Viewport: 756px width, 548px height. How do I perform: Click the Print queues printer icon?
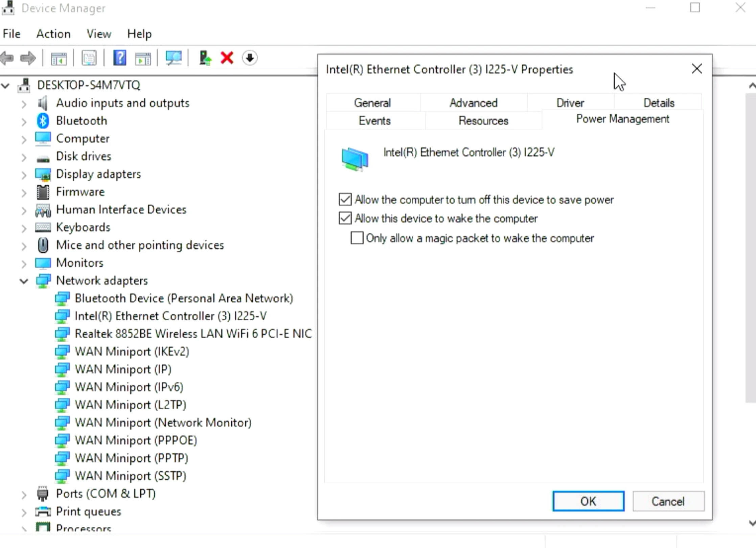pos(43,511)
